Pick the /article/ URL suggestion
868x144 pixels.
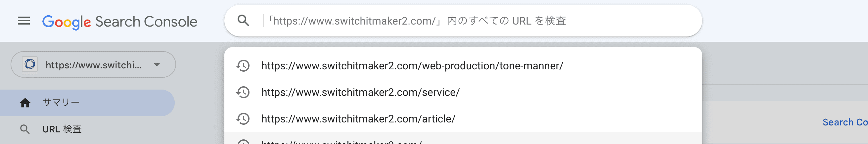358,119
